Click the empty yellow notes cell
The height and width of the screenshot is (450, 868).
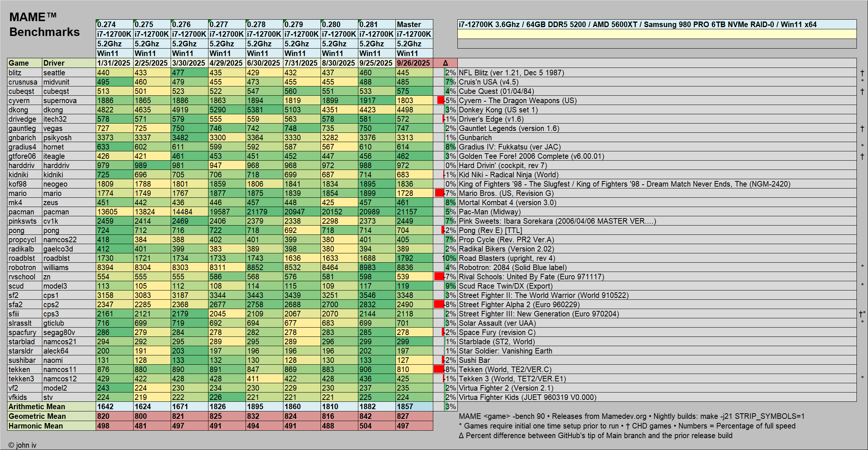pyautogui.click(x=657, y=34)
